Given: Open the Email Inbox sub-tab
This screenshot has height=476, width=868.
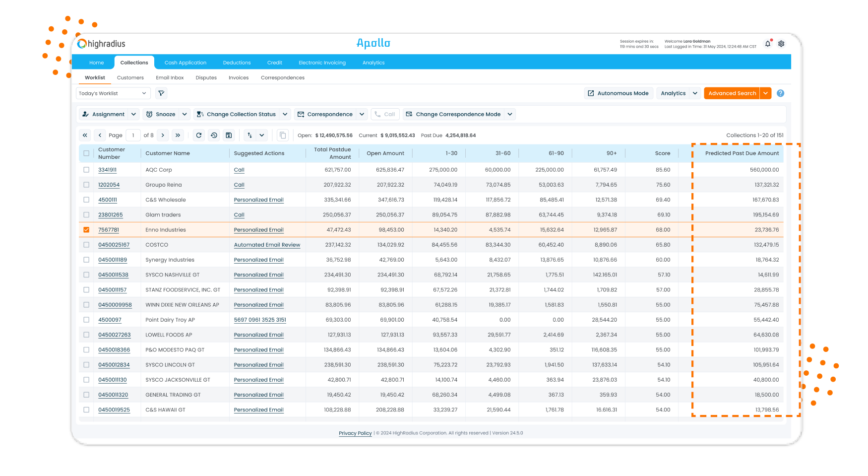Looking at the screenshot, I should [x=170, y=78].
